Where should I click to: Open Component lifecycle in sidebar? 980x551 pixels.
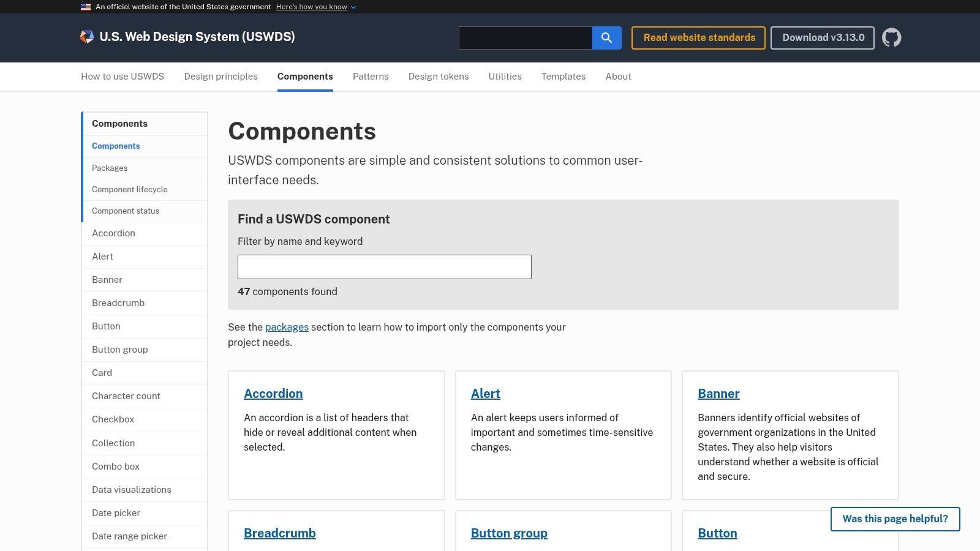(x=145, y=190)
